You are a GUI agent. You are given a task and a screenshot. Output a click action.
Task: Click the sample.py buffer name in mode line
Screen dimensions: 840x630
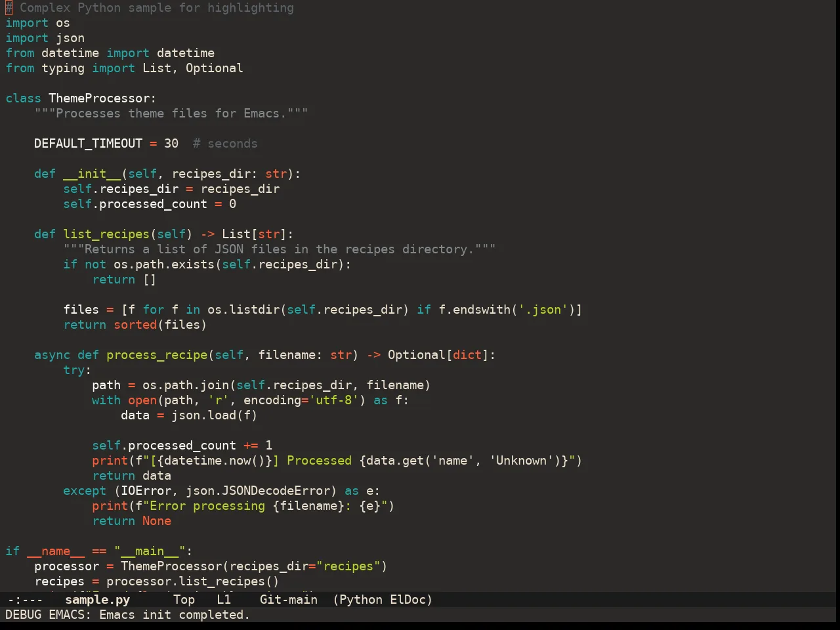click(97, 599)
